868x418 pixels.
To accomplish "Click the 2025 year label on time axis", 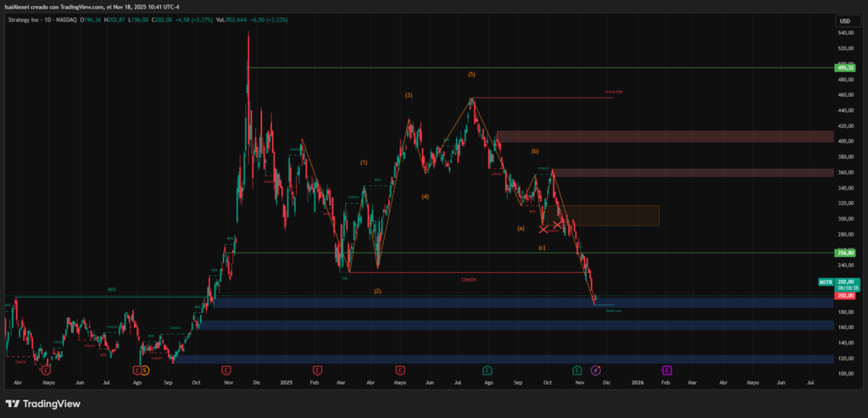I will click(286, 383).
